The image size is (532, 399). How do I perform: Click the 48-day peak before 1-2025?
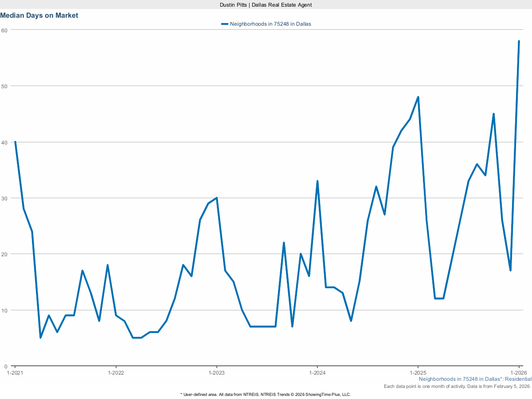click(x=417, y=96)
